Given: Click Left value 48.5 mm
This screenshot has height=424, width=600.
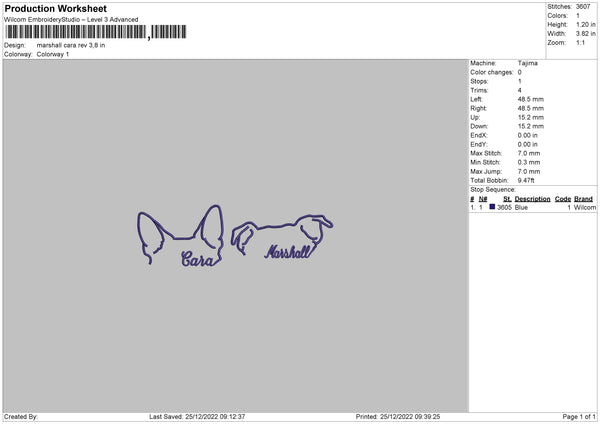Looking at the screenshot, I should 531,99.
